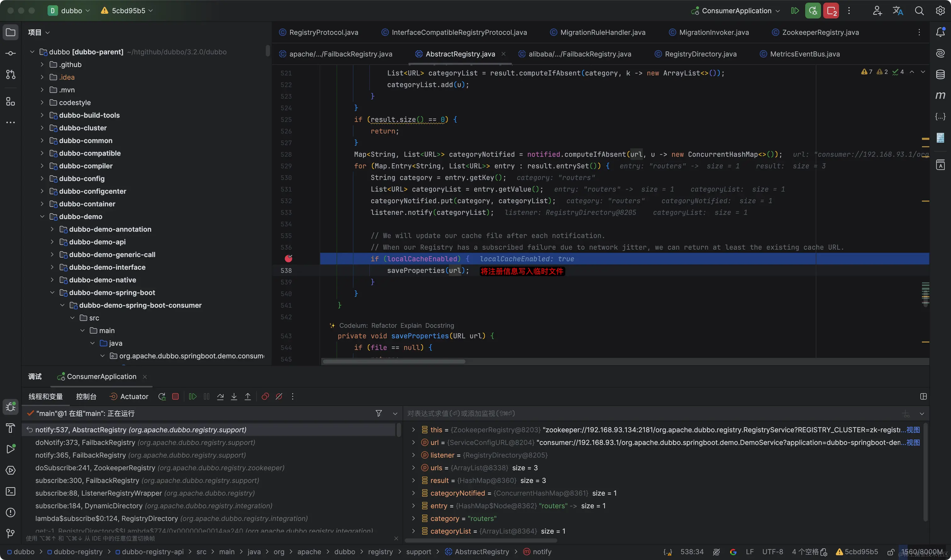
Task: Click the Stop debug square button
Action: pyautogui.click(x=175, y=397)
